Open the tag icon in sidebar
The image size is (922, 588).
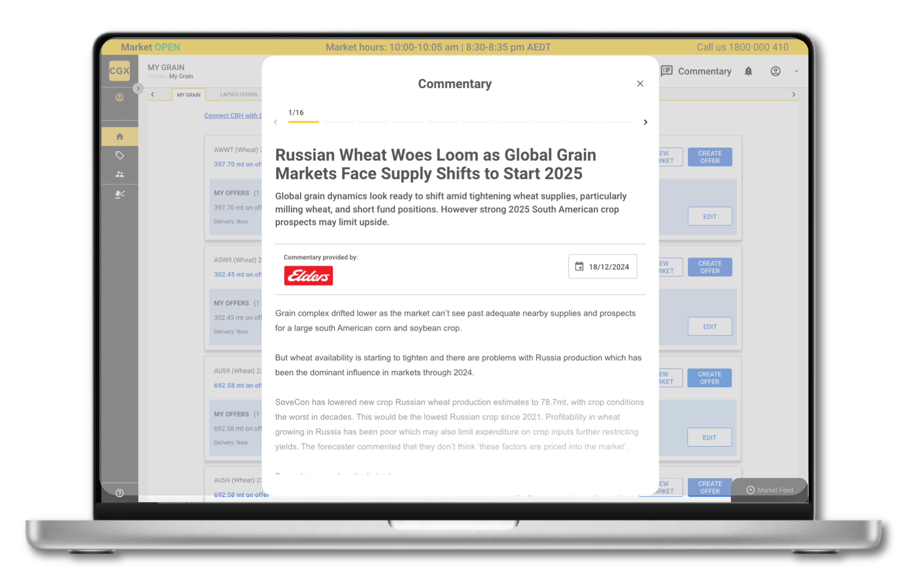(119, 156)
